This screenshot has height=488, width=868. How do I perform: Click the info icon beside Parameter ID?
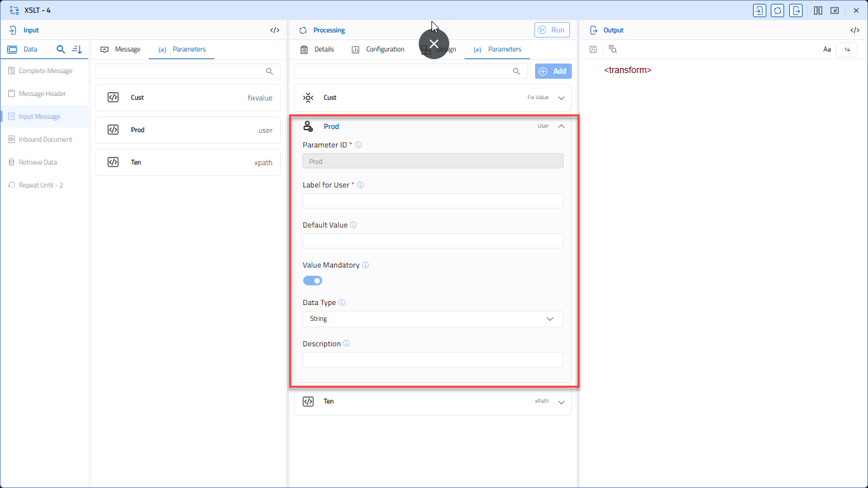358,145
